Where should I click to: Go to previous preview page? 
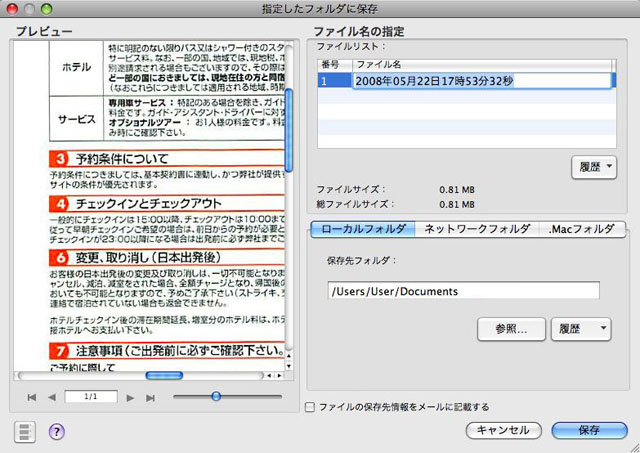click(x=51, y=397)
